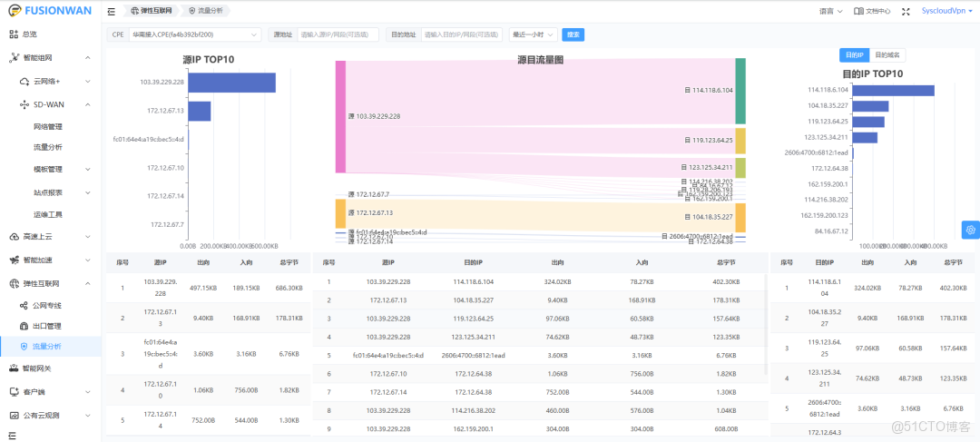The height and width of the screenshot is (442, 980).
Task: Click the teal destination node 114.118.6.104 in Sankey
Action: click(740, 92)
